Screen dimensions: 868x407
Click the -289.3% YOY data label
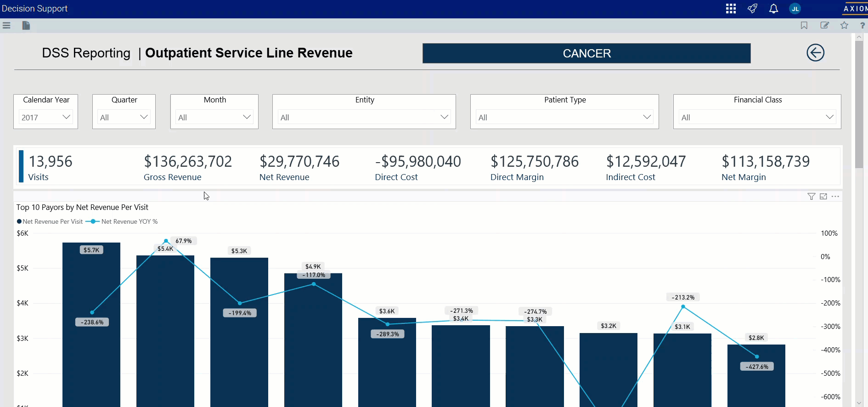tap(388, 334)
